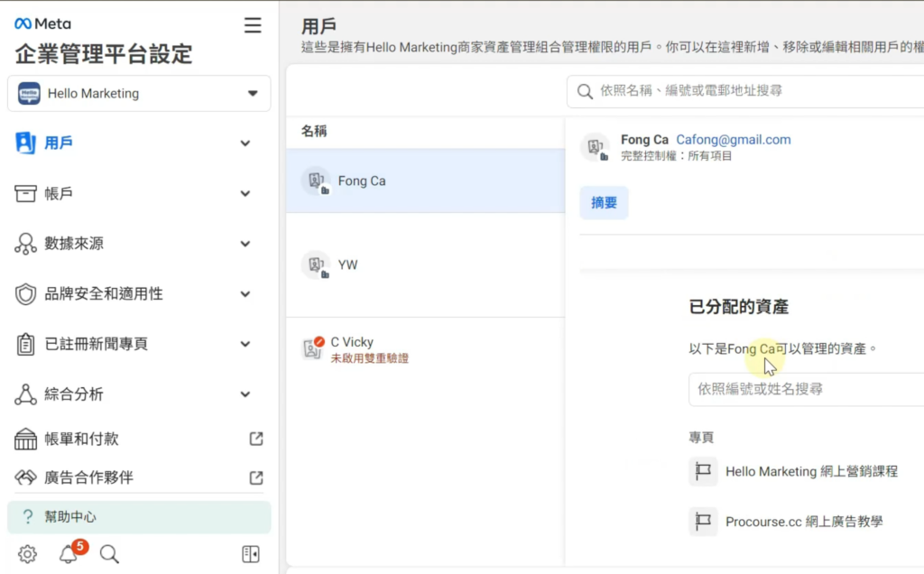Image resolution: width=924 pixels, height=574 pixels.
Task: Open the settings gear icon at bottom
Action: click(27, 554)
